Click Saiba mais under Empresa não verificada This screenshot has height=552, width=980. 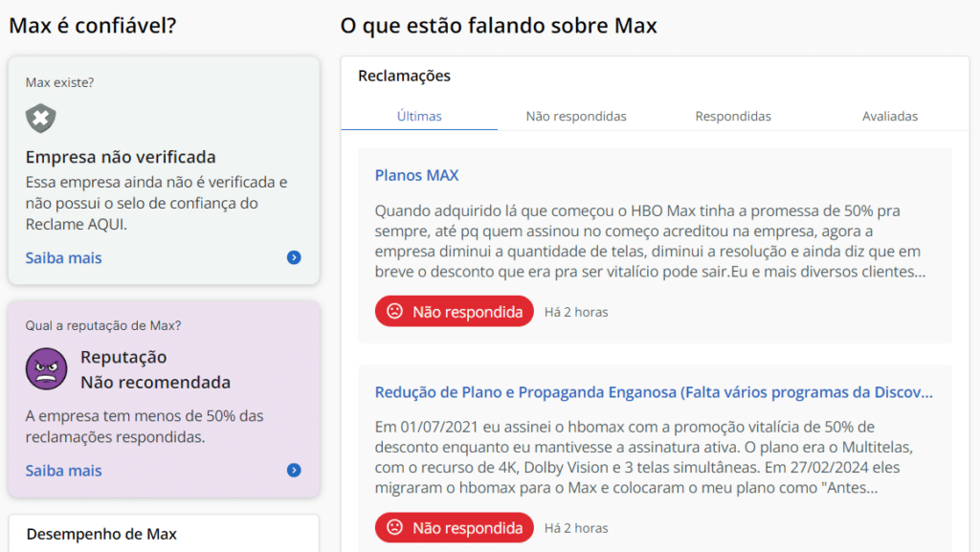(x=63, y=257)
